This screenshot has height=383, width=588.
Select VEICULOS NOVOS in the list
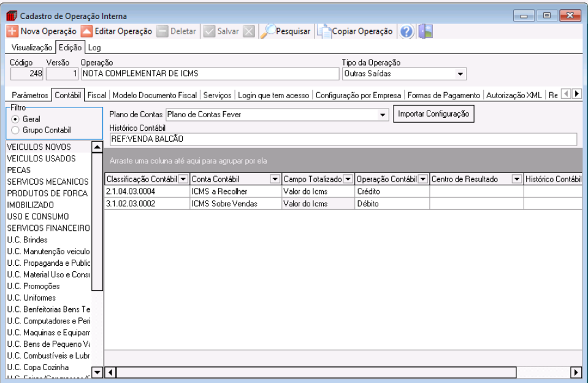(x=48, y=147)
